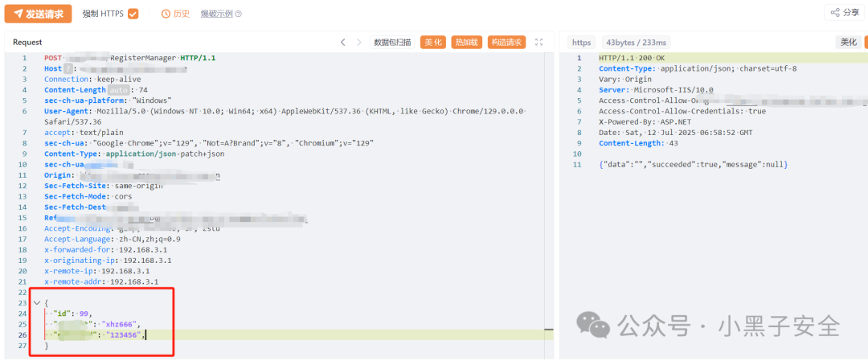Click the "123456" value
This screenshot has height=361, width=868.
[125, 335]
